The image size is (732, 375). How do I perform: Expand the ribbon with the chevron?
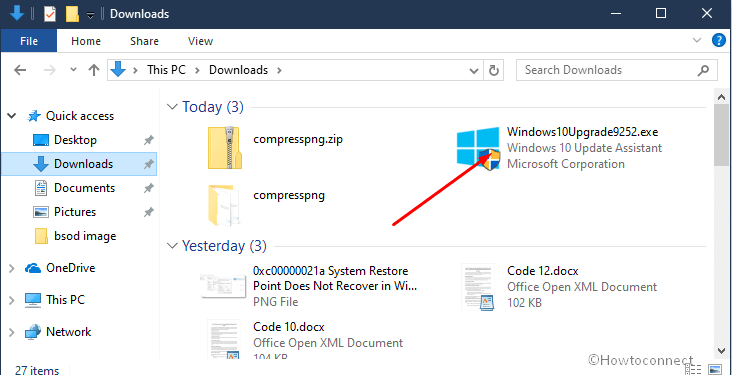click(x=697, y=40)
